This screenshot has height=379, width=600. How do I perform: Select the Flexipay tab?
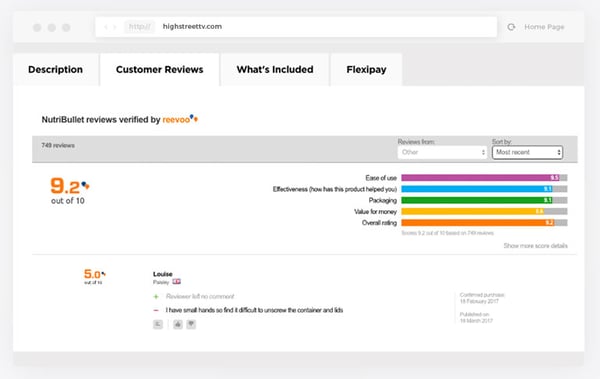pos(366,70)
